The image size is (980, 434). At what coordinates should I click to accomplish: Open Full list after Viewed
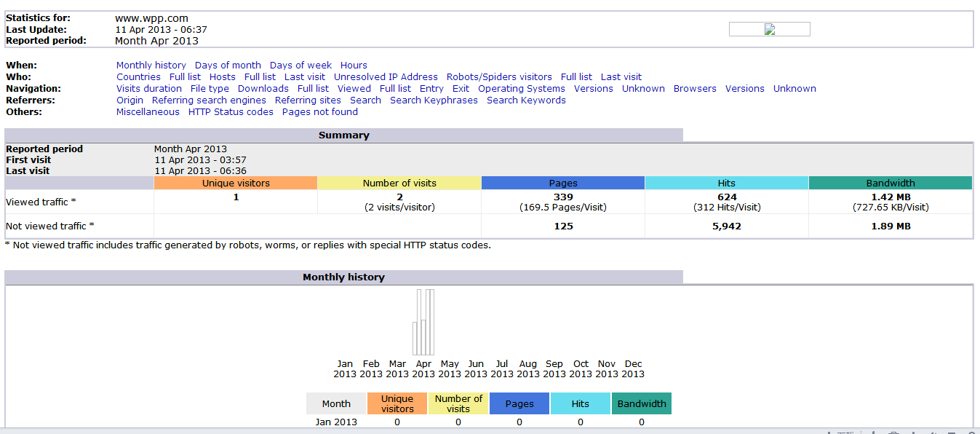coord(395,88)
